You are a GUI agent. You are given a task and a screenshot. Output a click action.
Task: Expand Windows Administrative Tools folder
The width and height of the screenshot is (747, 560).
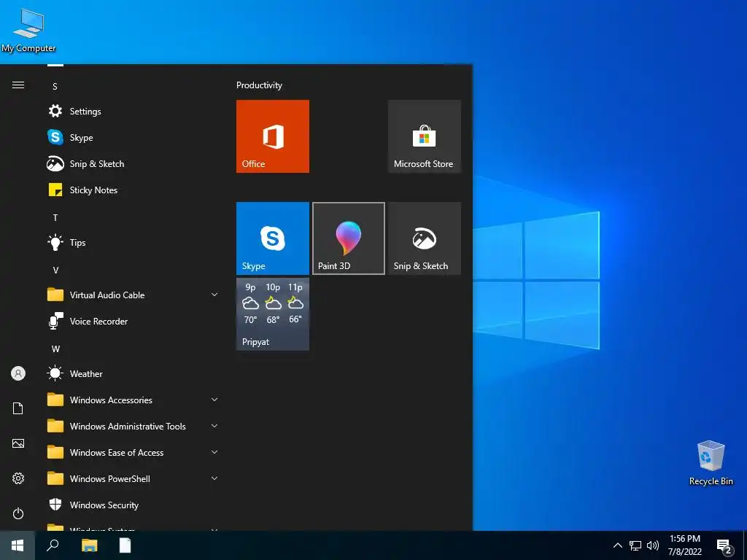133,426
